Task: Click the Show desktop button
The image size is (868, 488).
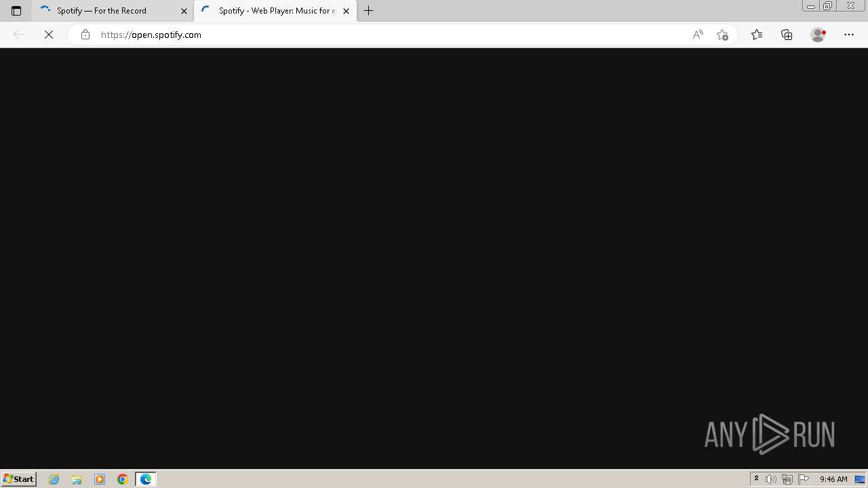Action: [x=861, y=479]
